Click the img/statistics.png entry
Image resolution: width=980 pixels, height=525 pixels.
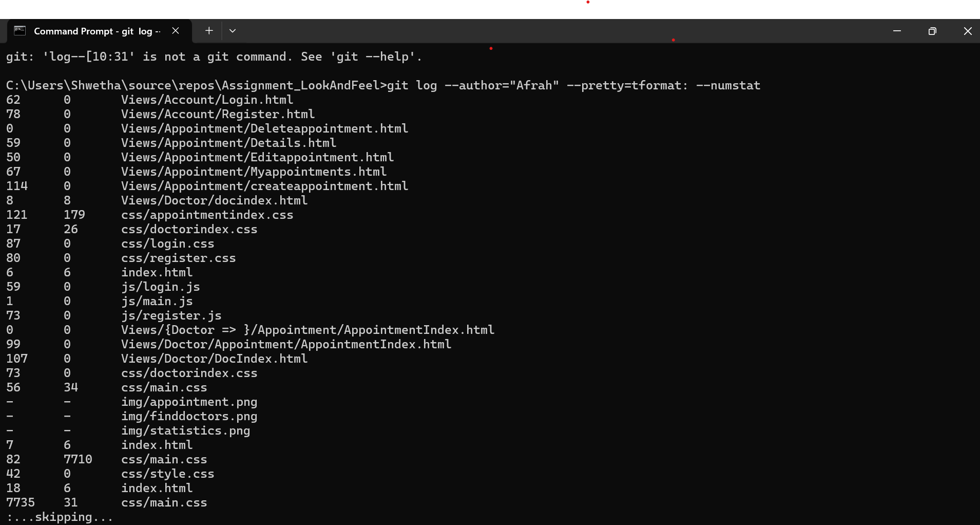click(x=185, y=430)
